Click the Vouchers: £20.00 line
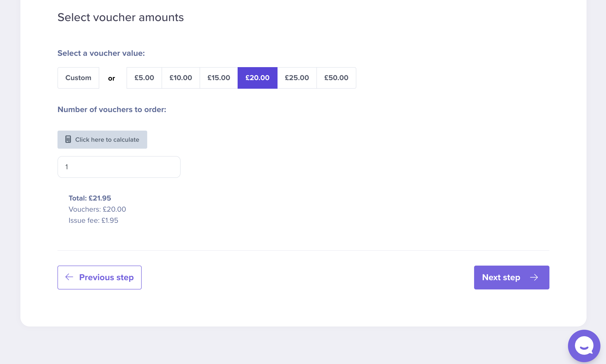Image resolution: width=606 pixels, height=364 pixels. coord(97,209)
